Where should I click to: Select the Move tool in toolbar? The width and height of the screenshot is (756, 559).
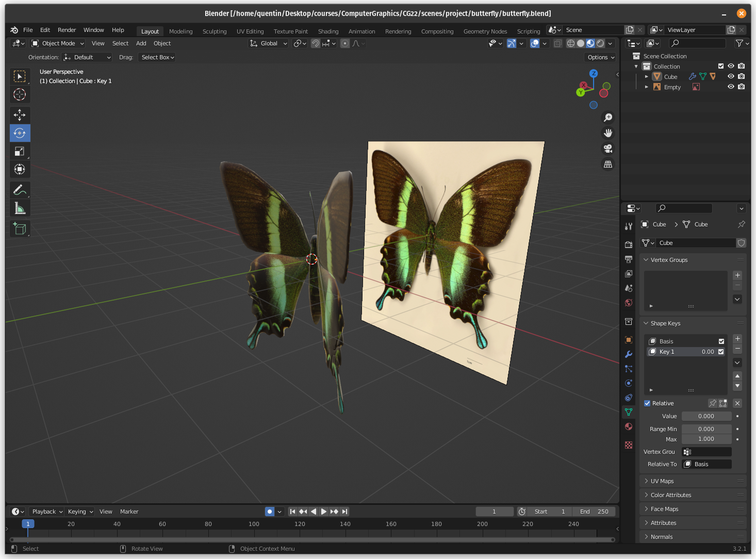(20, 115)
